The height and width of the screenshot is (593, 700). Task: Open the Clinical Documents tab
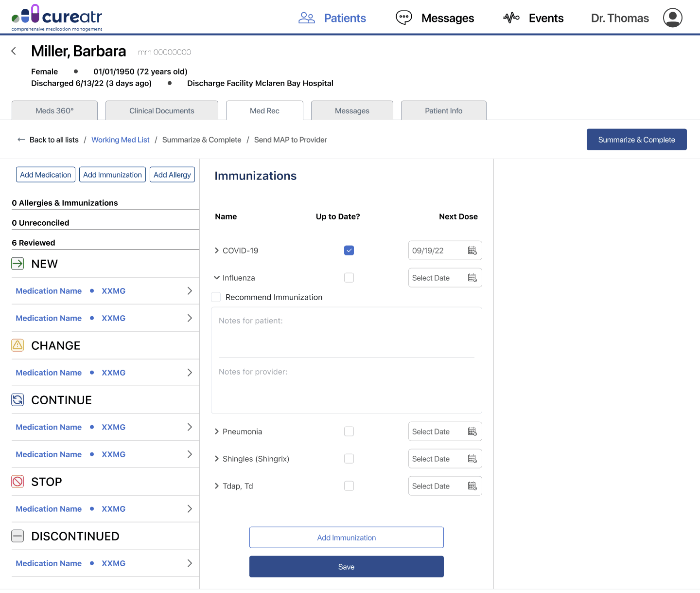(x=162, y=110)
